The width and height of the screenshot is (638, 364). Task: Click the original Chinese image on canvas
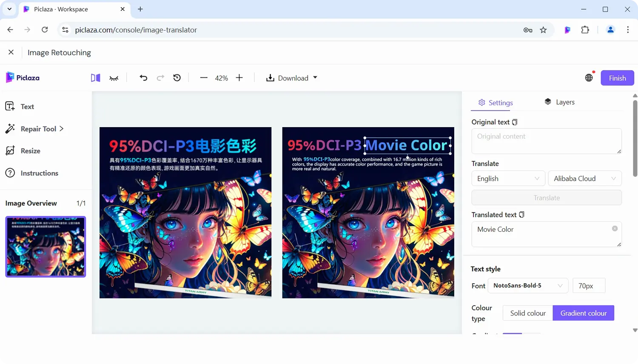pos(185,213)
